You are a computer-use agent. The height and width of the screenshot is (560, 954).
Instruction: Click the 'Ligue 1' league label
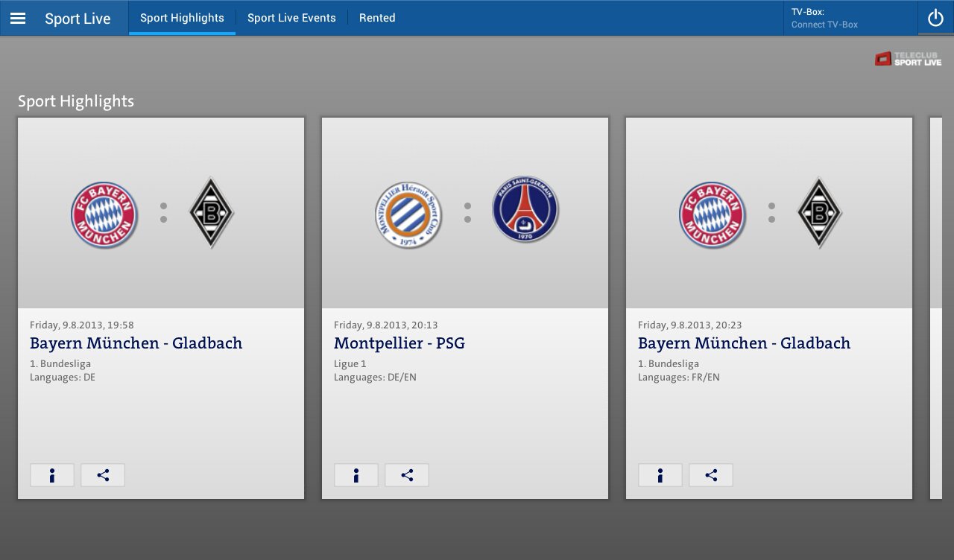350,364
